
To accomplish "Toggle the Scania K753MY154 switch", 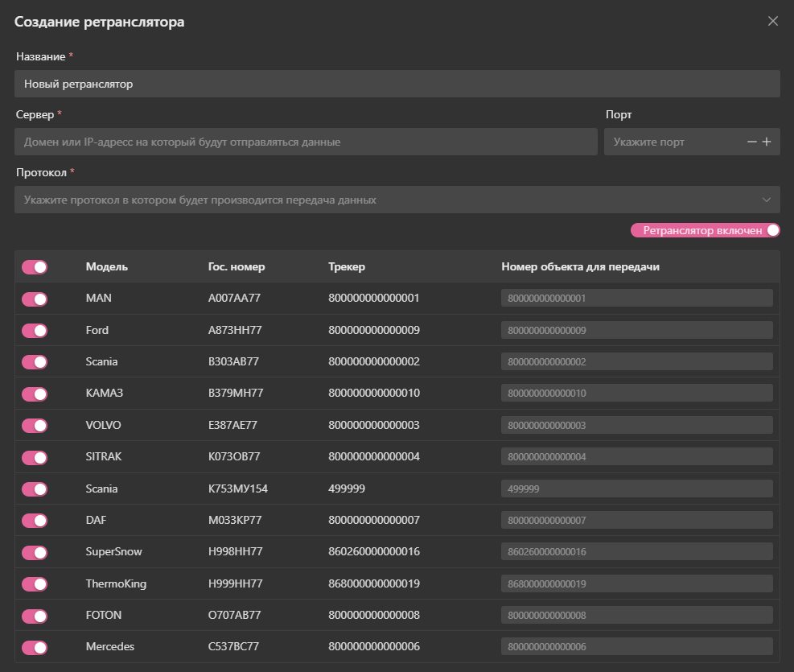I will click(35, 489).
